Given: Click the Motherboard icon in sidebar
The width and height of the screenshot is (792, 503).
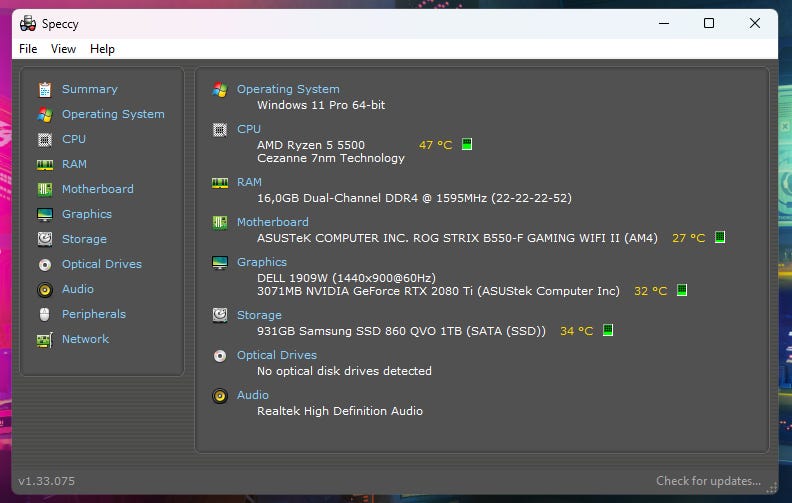Looking at the screenshot, I should coord(45,189).
